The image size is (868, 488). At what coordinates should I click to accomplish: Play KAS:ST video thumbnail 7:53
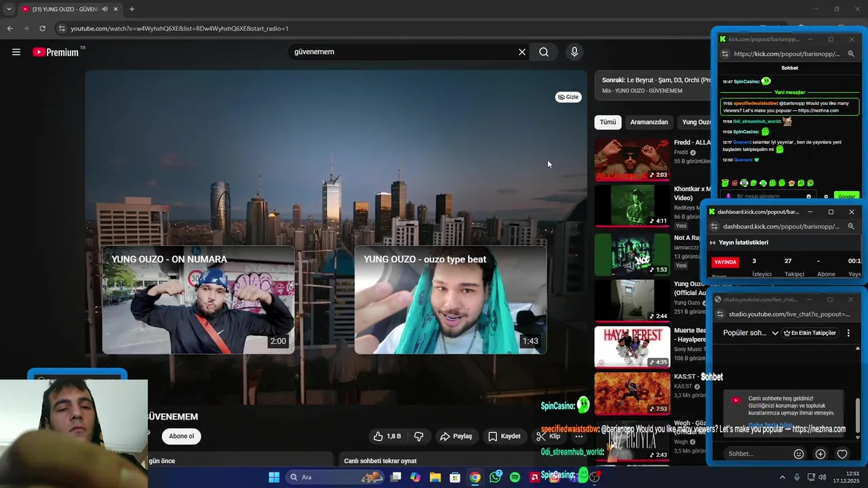[x=632, y=393]
